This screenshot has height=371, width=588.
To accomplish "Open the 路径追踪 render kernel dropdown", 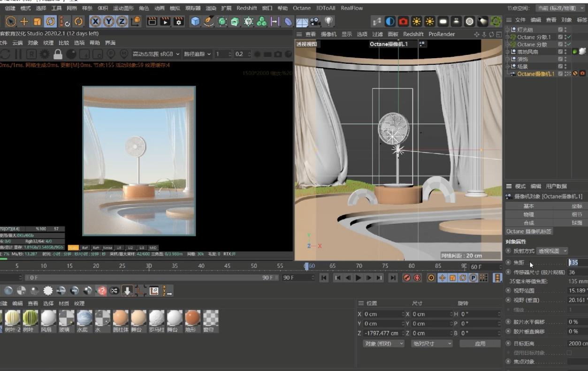I will tap(197, 54).
